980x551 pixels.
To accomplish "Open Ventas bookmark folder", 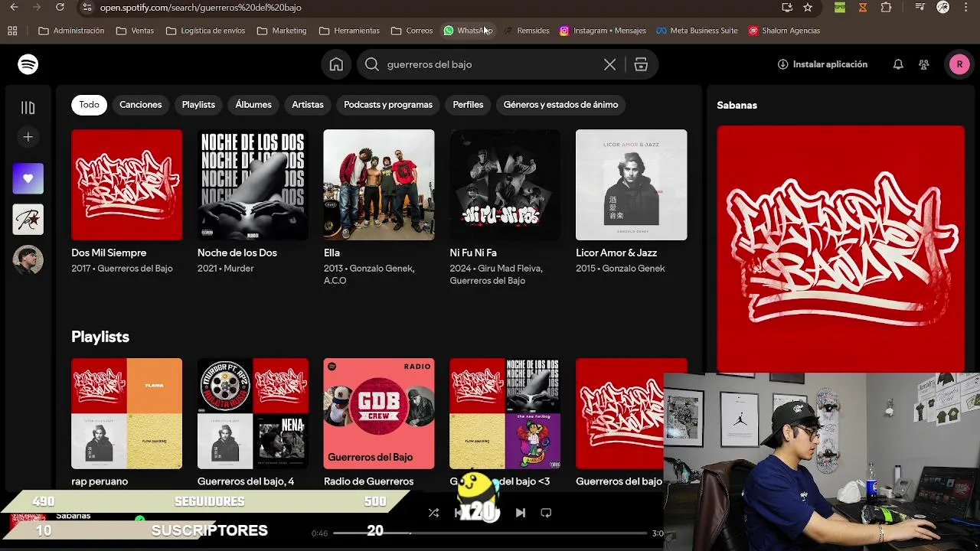I will [135, 31].
